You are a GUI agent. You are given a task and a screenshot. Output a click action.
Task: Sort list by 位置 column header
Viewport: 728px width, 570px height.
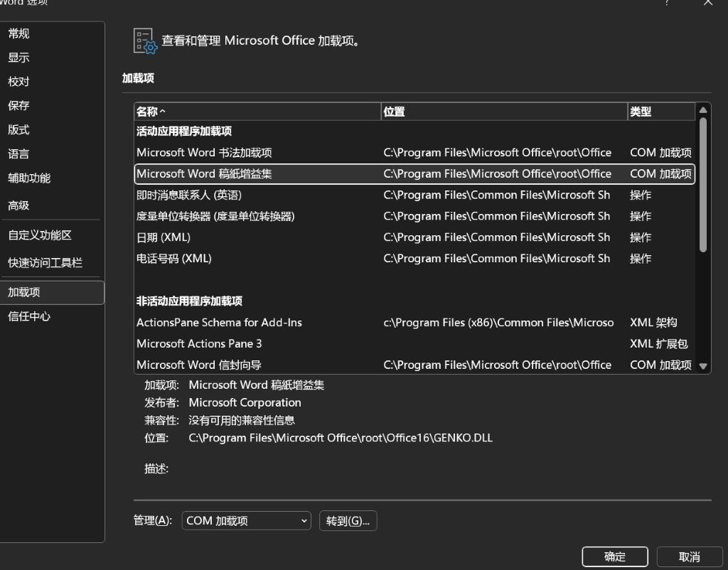504,112
